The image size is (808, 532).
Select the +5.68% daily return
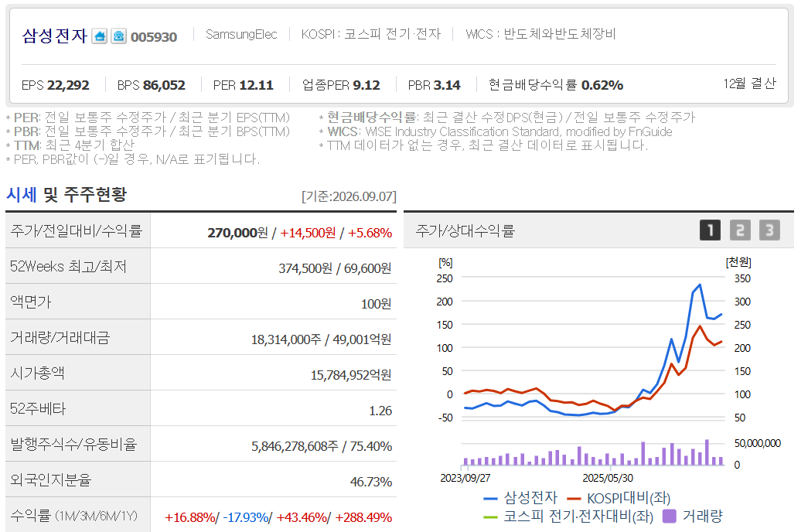[370, 233]
